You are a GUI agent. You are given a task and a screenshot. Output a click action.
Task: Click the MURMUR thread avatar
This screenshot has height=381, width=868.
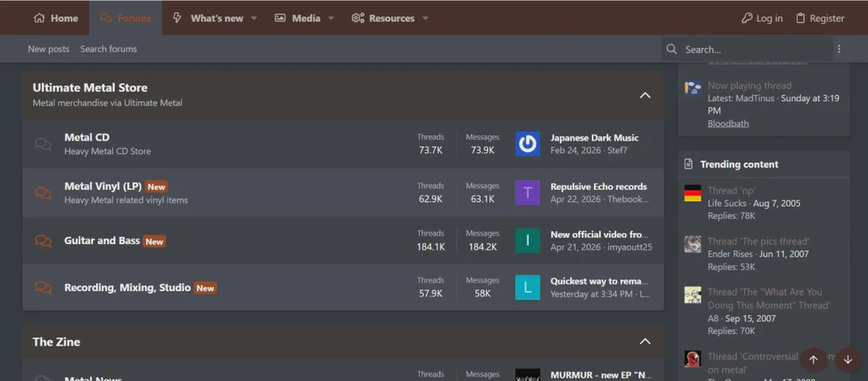point(528,375)
